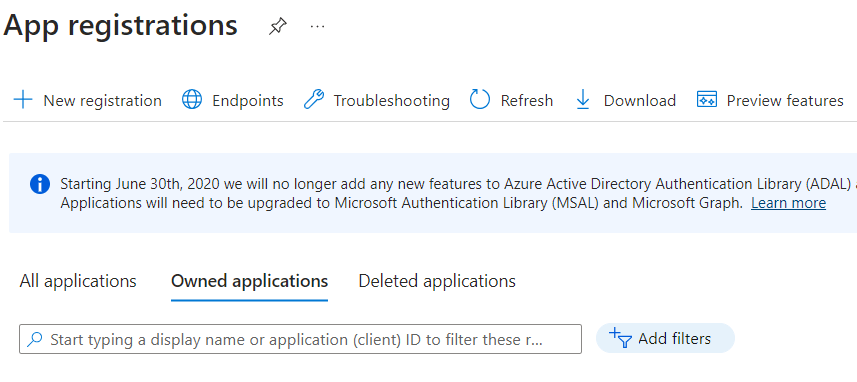
Task: Focus the display name filter search field
Action: [x=300, y=339]
